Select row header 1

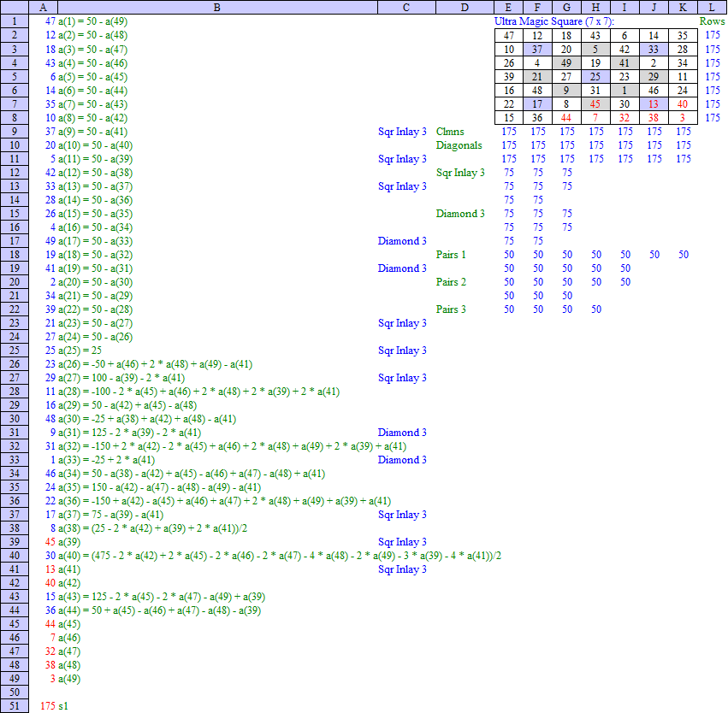(15, 21)
